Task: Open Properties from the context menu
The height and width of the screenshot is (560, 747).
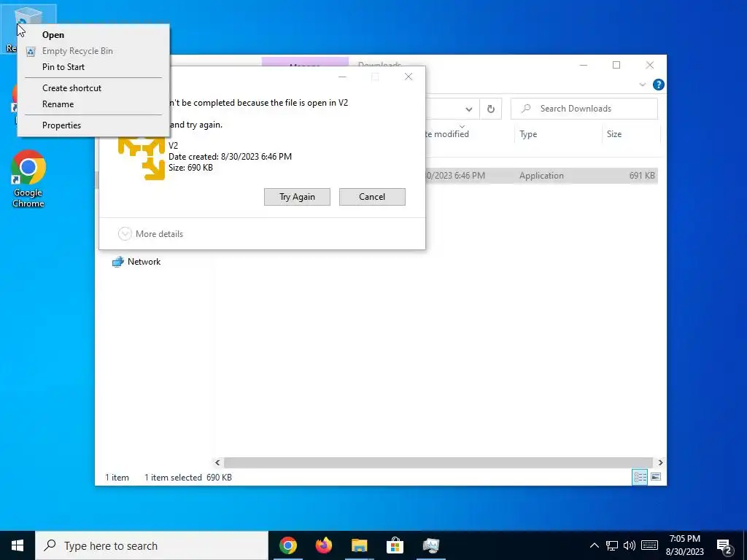Action: coord(93,125)
